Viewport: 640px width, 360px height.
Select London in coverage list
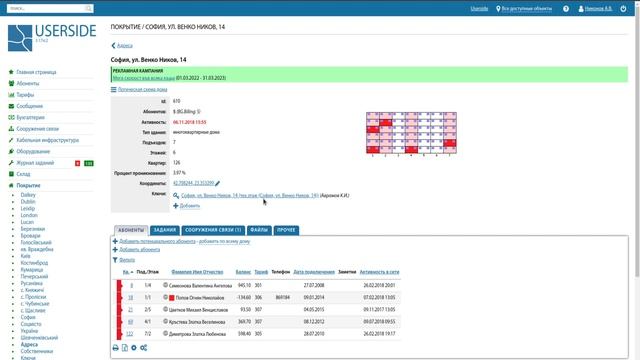pos(29,215)
